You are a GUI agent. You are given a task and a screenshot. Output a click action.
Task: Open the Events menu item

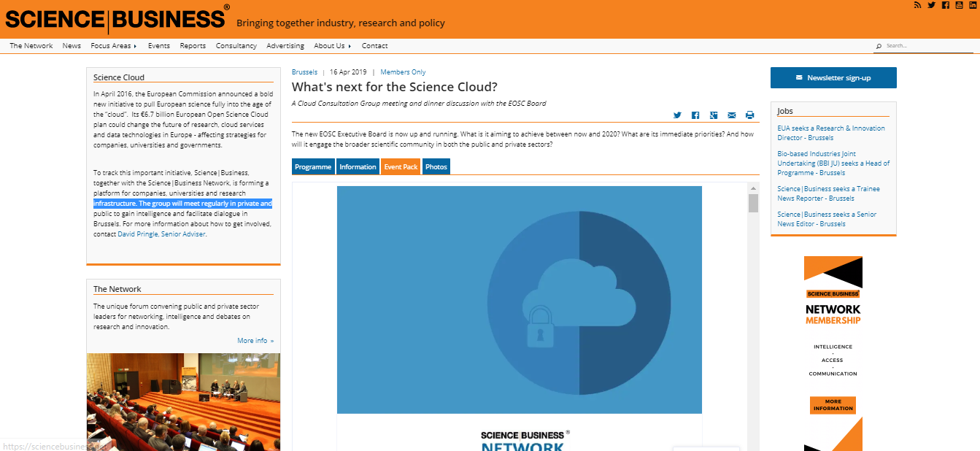(x=159, y=46)
